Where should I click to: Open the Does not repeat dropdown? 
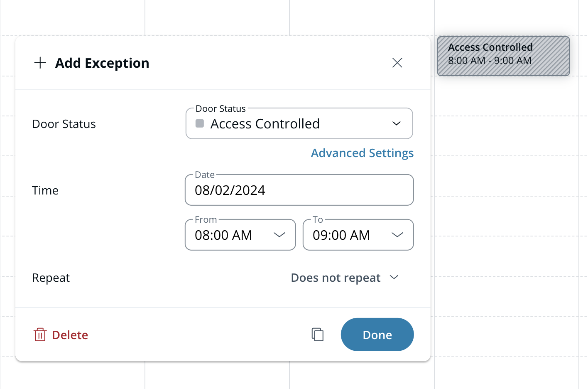(x=336, y=278)
